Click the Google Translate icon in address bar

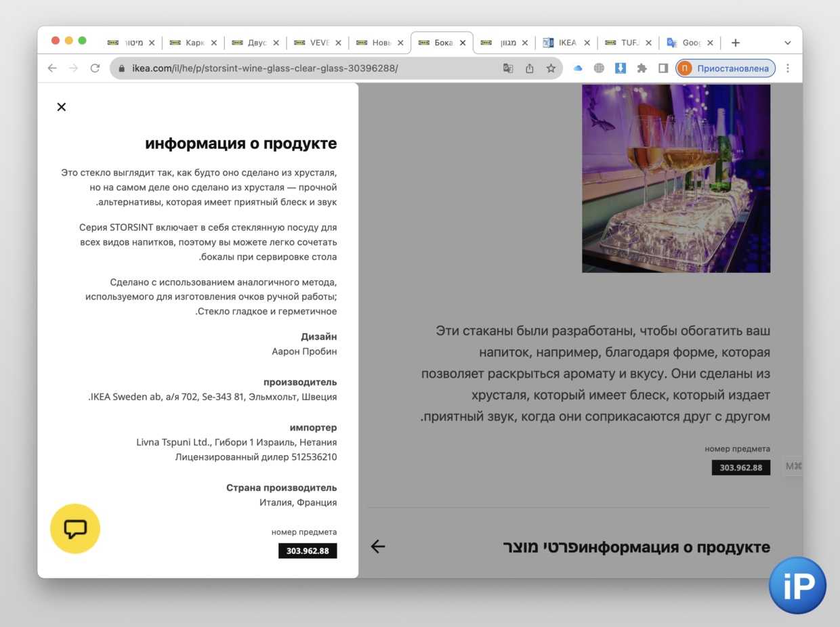pyautogui.click(x=508, y=68)
